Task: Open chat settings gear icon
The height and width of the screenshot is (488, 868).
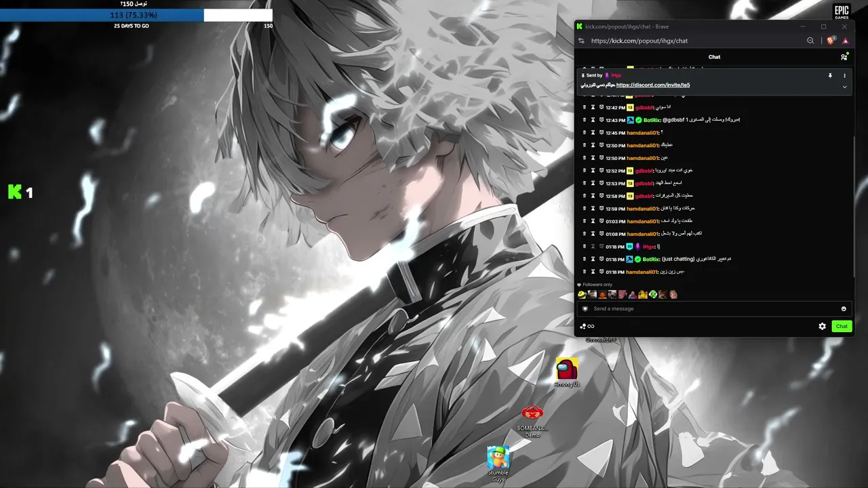Action: coord(823,326)
